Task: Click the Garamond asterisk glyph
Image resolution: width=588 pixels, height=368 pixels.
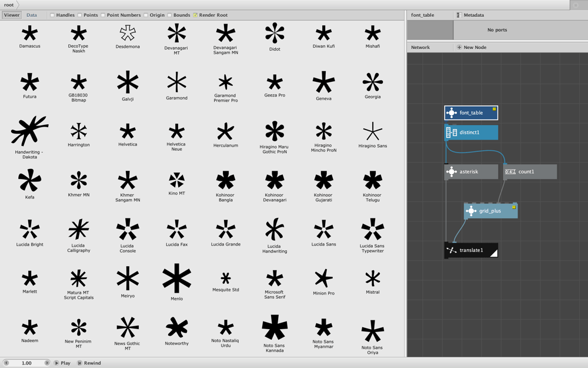Action: pos(176,82)
